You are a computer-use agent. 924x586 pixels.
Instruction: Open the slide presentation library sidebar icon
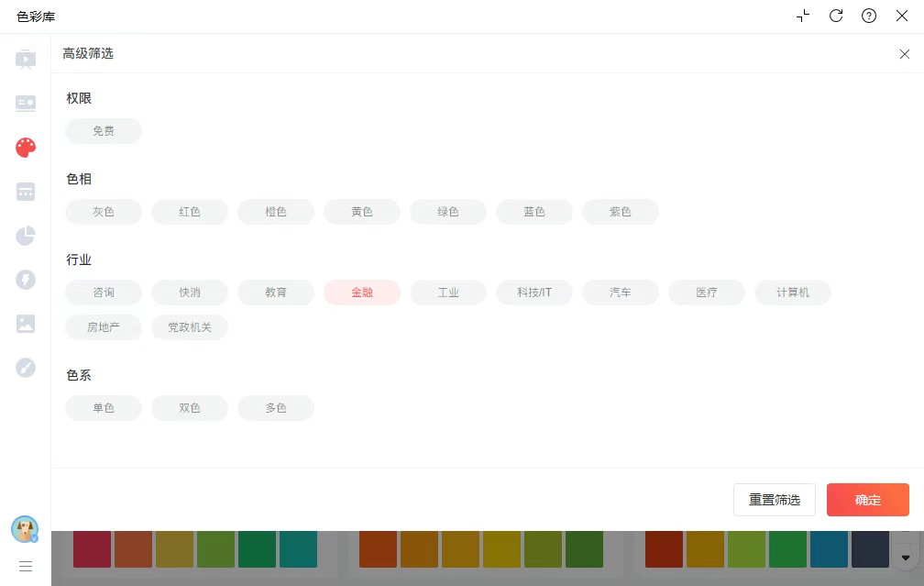[26, 60]
